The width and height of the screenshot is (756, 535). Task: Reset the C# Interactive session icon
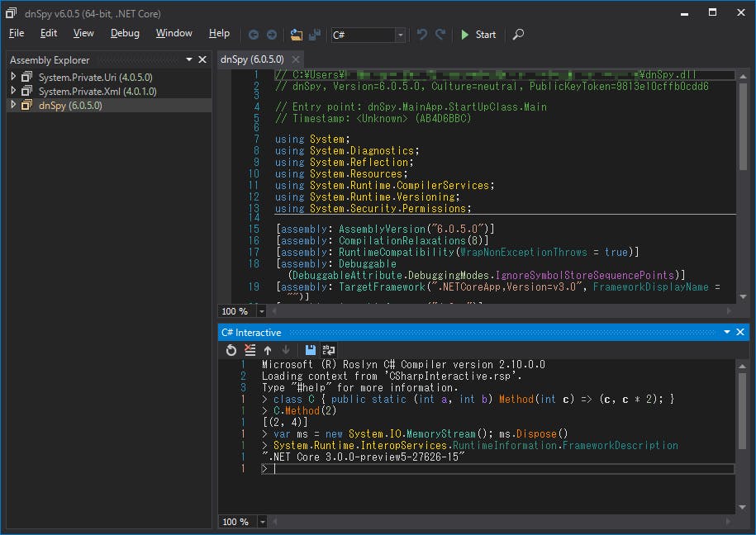[x=231, y=350]
